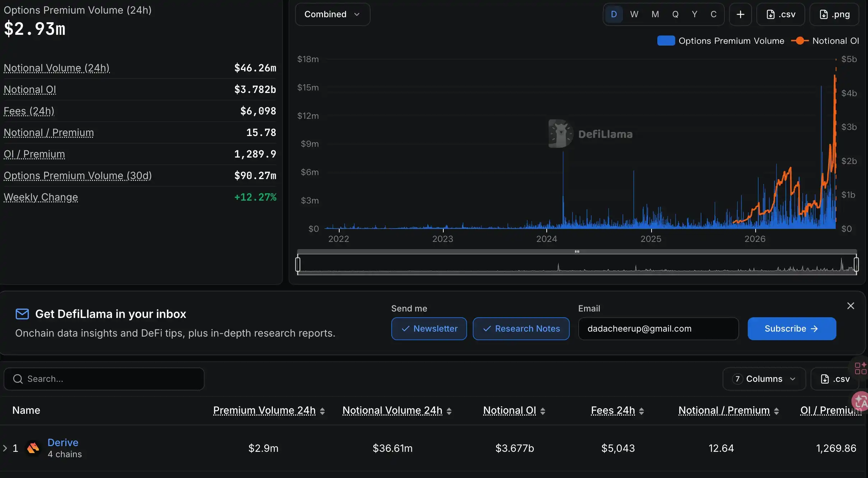Click the right range slider handle
This screenshot has width=868, height=478.
[857, 264]
